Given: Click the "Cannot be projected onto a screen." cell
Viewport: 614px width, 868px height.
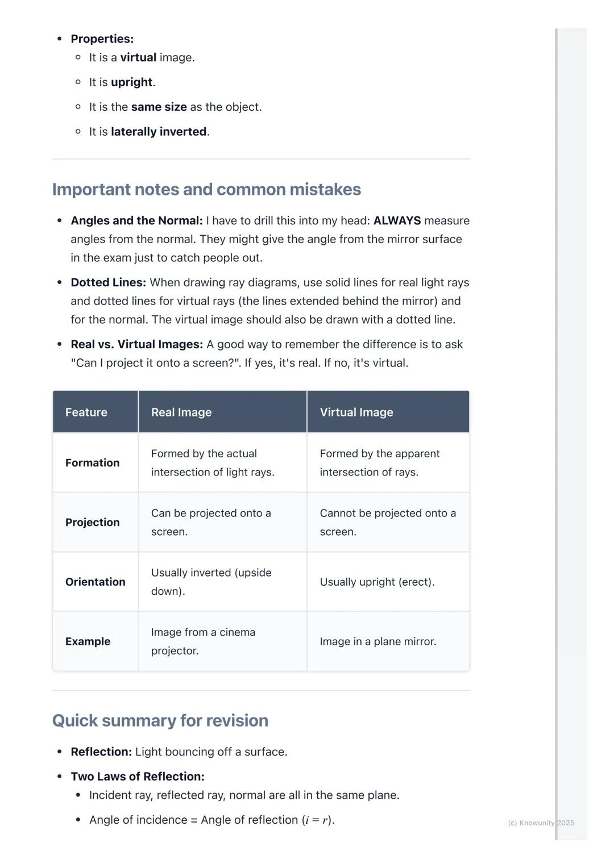Looking at the screenshot, I should pyautogui.click(x=388, y=523).
